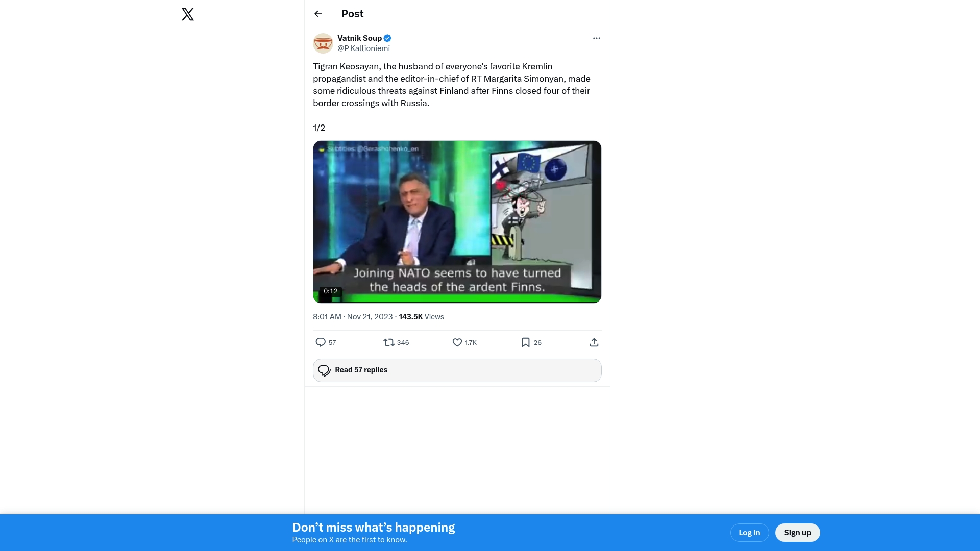
Task: Like the post with the heart icon
Action: point(457,342)
